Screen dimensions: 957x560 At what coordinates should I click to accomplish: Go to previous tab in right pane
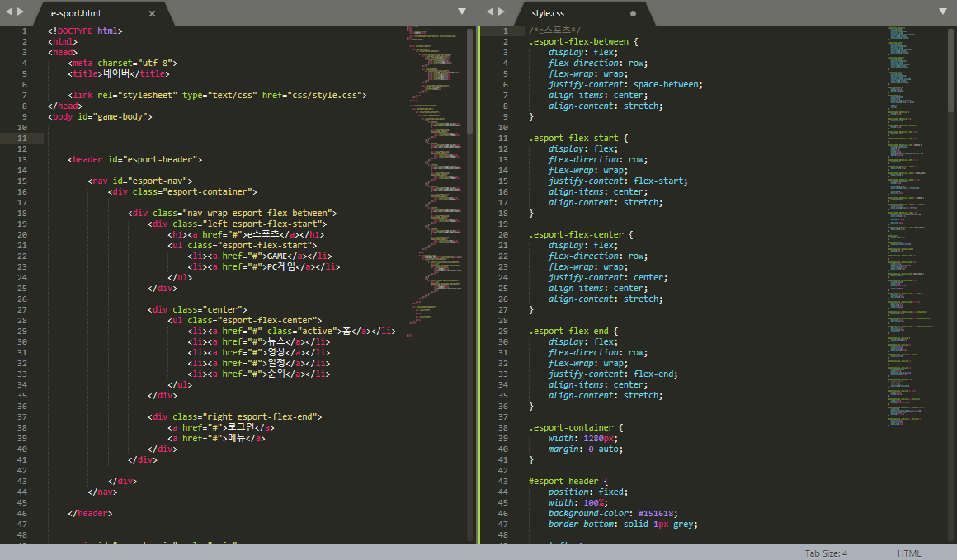click(489, 12)
